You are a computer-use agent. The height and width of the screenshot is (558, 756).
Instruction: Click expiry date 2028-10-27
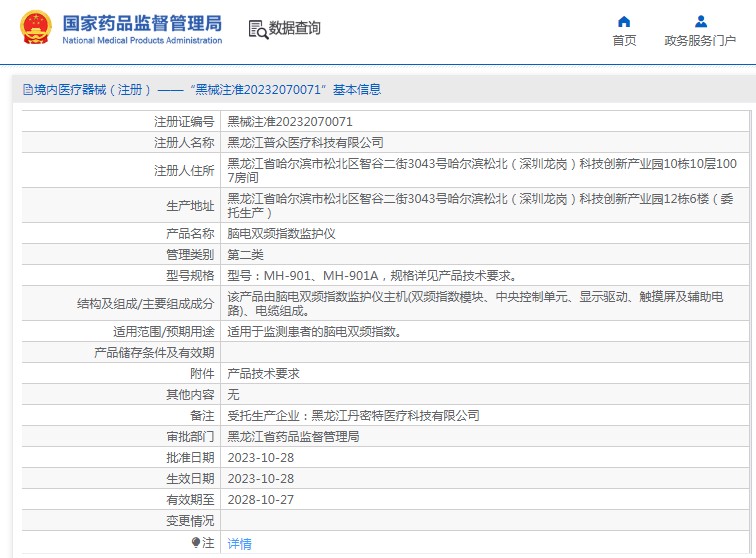[x=260, y=500]
